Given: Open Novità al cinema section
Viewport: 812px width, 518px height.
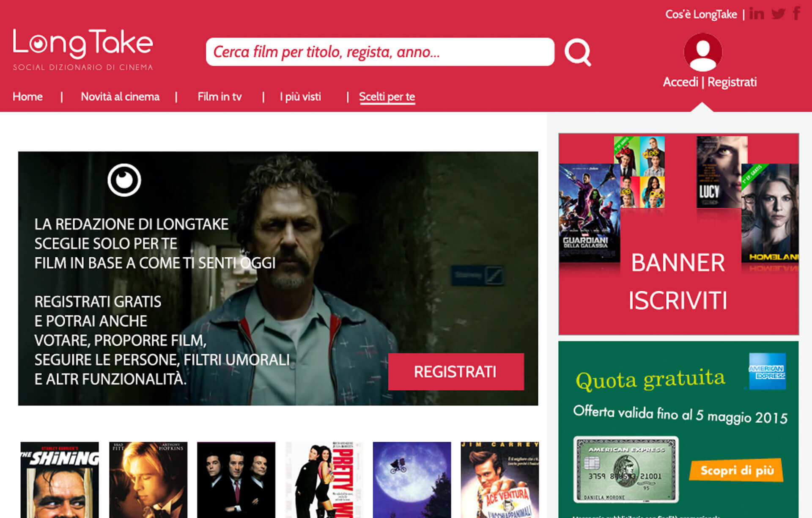Looking at the screenshot, I should click(120, 96).
